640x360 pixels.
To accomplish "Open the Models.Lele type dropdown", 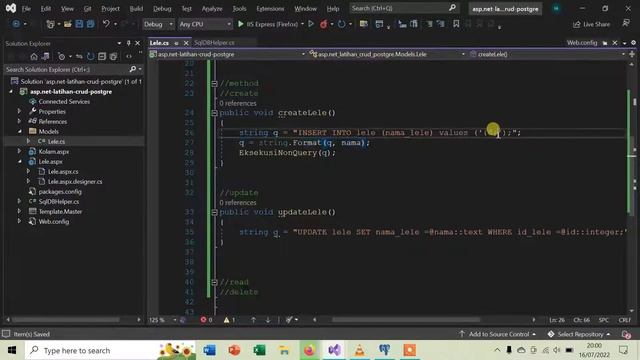I will tap(387, 54).
